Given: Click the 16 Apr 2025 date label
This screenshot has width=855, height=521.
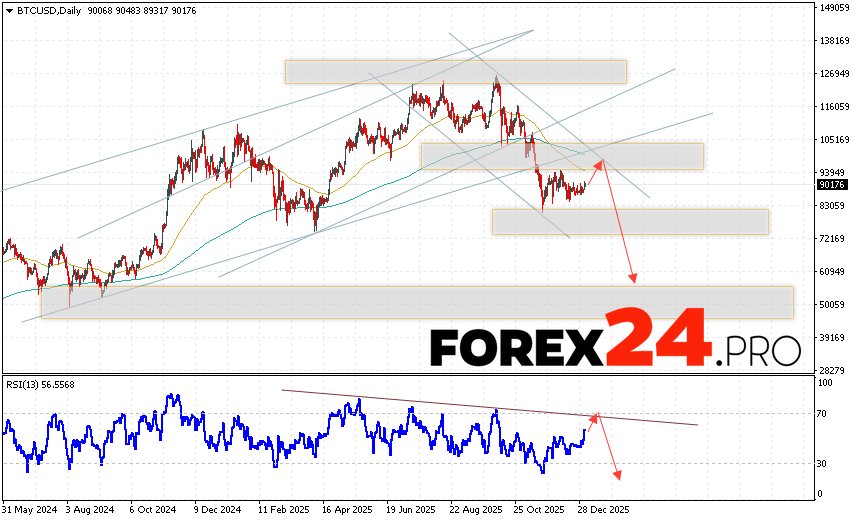Looking at the screenshot, I should click(348, 509).
